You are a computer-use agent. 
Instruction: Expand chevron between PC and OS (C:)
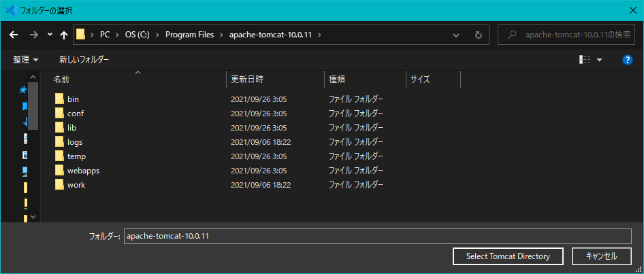click(x=118, y=35)
